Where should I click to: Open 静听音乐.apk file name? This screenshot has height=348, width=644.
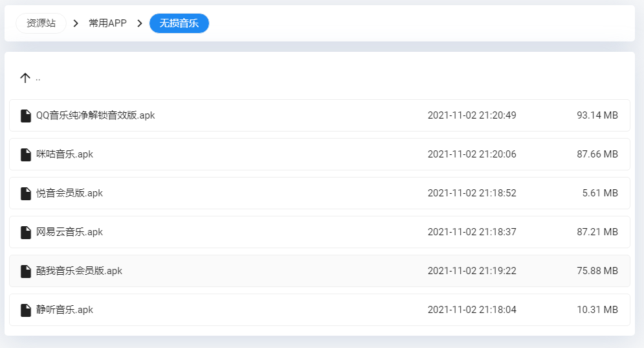[x=65, y=310]
